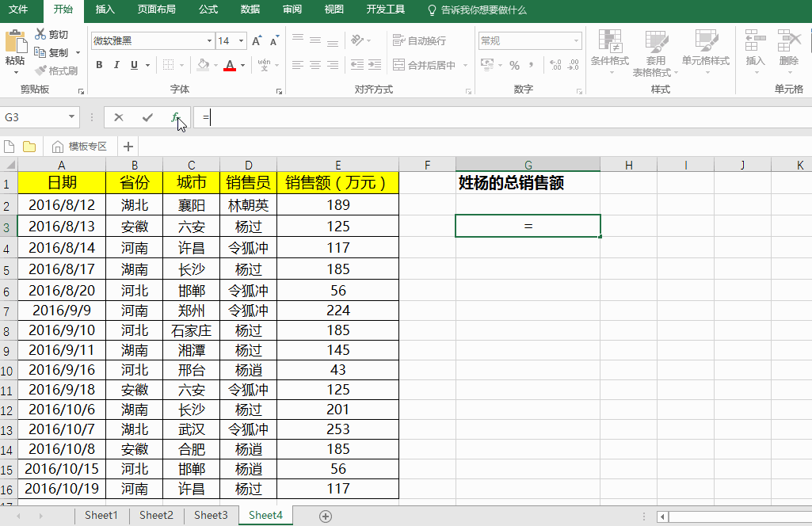This screenshot has height=526, width=812.
Task: Increase font size with the larger A icon
Action: coord(257,41)
